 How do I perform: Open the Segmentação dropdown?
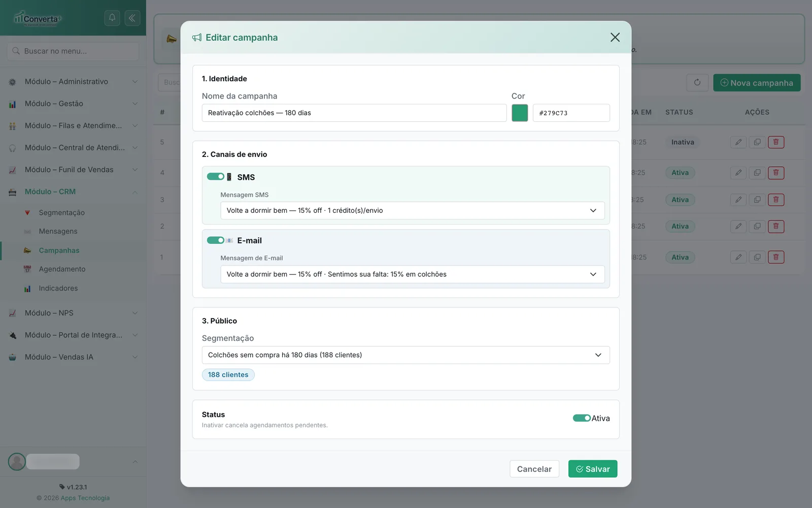coord(406,355)
